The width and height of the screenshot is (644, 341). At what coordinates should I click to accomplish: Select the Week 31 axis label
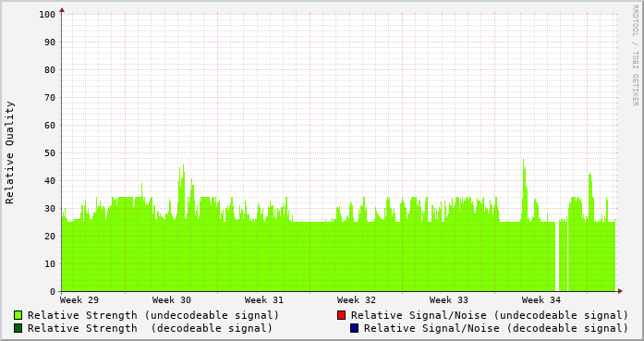click(264, 300)
